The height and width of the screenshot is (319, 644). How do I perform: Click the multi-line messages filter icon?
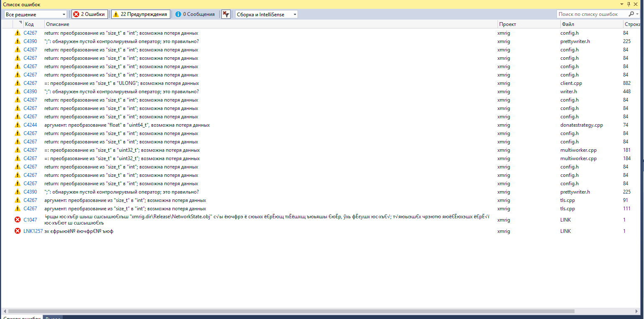coord(226,14)
